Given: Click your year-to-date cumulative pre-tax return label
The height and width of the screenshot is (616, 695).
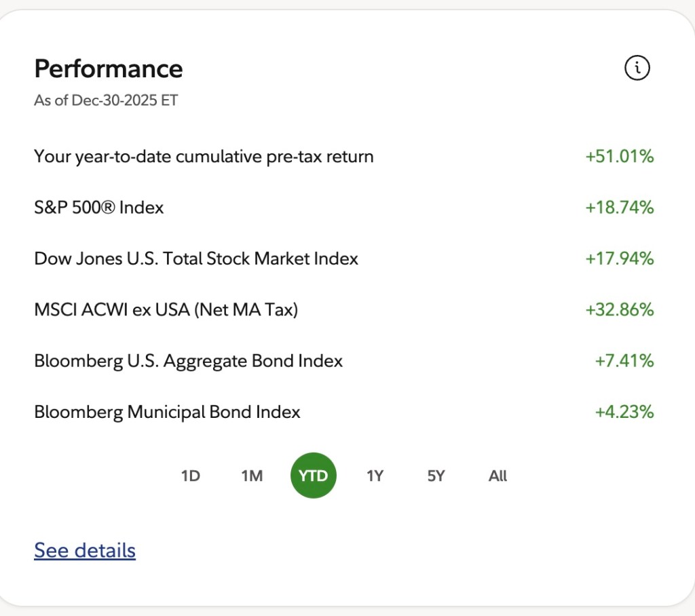Looking at the screenshot, I should click(204, 157).
